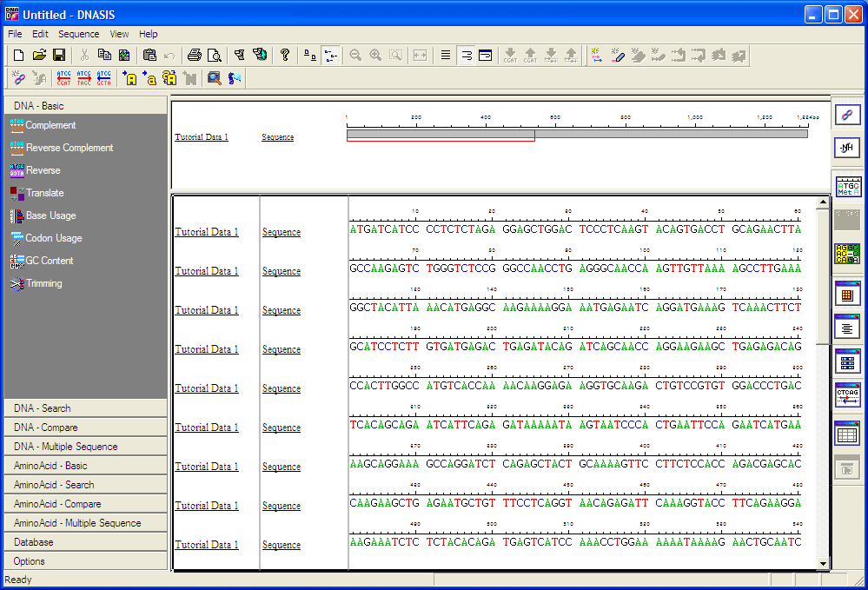Click the ATGC Met translation icon on right bar
Viewport: 868px width, 590px height.
[847, 187]
